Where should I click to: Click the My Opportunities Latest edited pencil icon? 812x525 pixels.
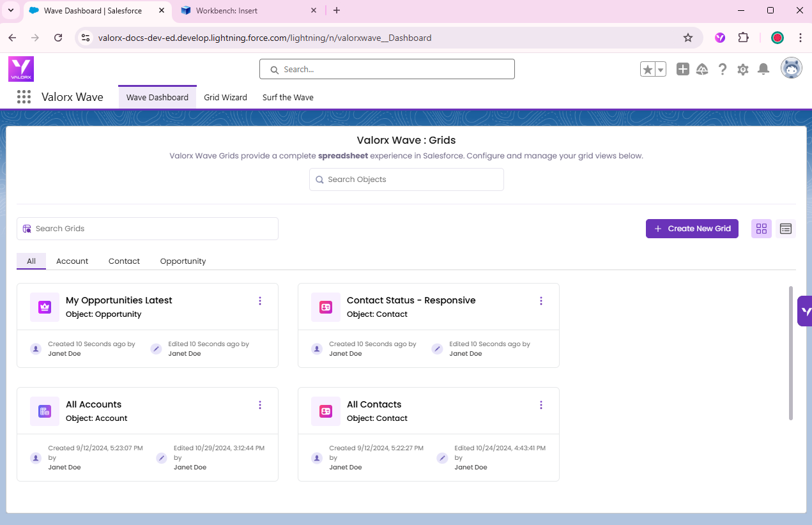pos(156,349)
